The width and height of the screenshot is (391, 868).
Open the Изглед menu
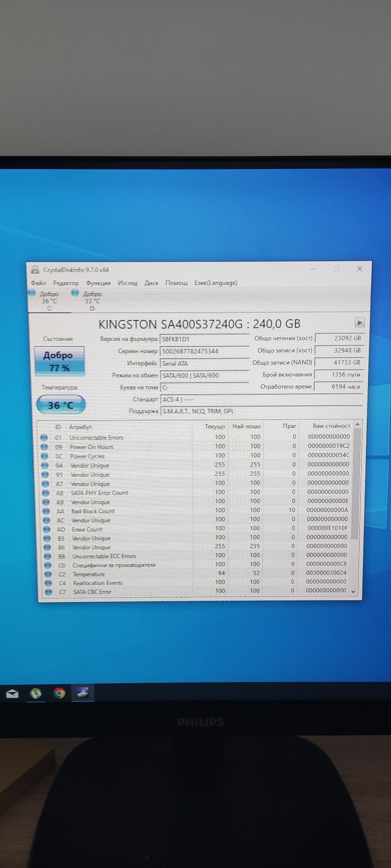coord(128,283)
